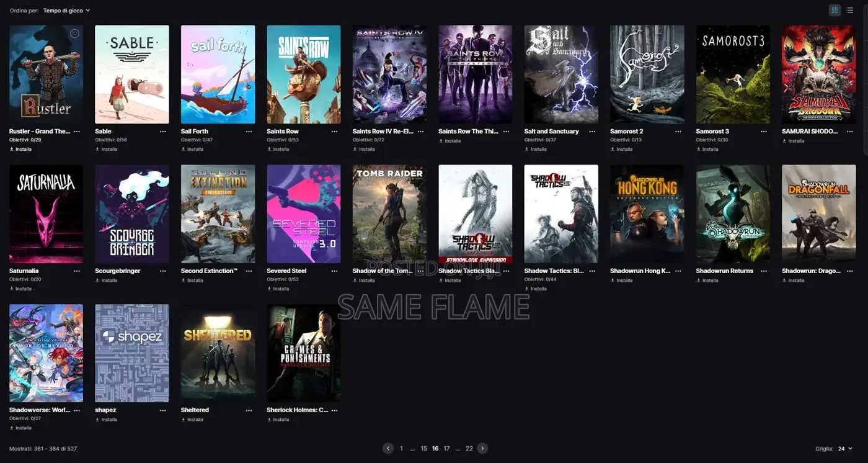Image resolution: width=868 pixels, height=463 pixels.
Task: Click 'Mostrati: 361 - 384 di 527' text
Action: pos(43,449)
